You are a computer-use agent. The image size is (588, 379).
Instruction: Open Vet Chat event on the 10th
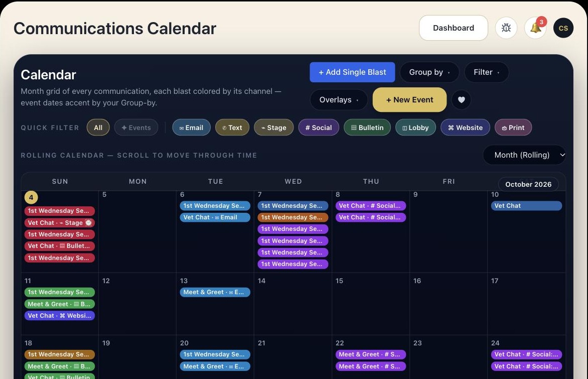pyautogui.click(x=526, y=206)
